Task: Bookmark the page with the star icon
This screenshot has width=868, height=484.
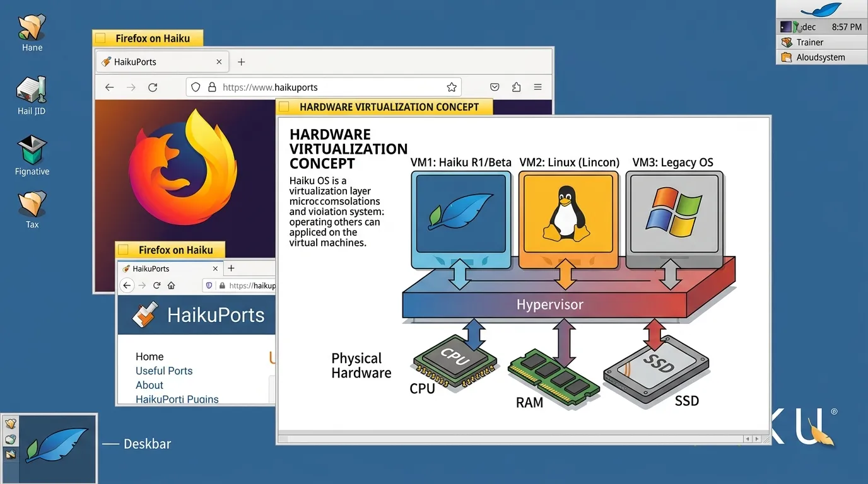Action: click(x=451, y=88)
